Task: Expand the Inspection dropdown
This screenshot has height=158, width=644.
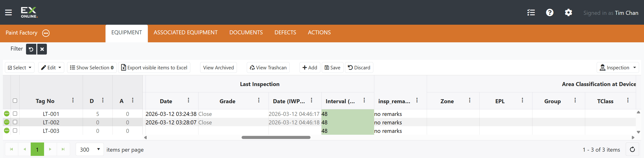Action: 618,67
